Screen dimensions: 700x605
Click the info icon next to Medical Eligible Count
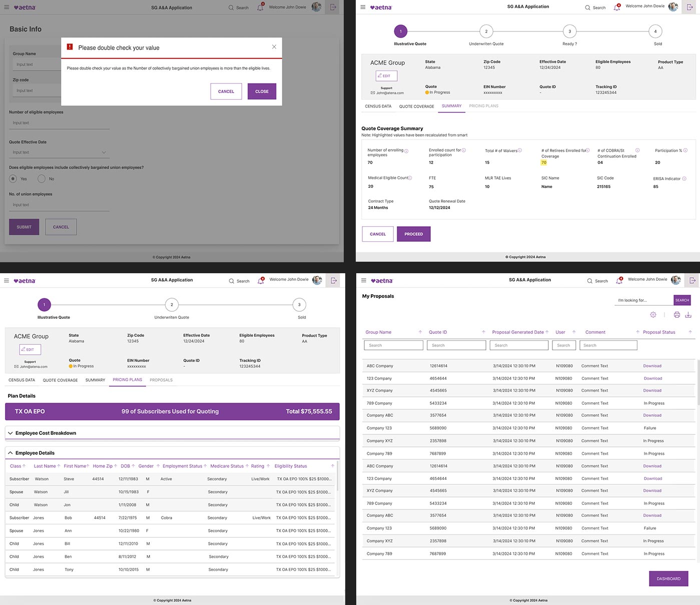point(410,178)
